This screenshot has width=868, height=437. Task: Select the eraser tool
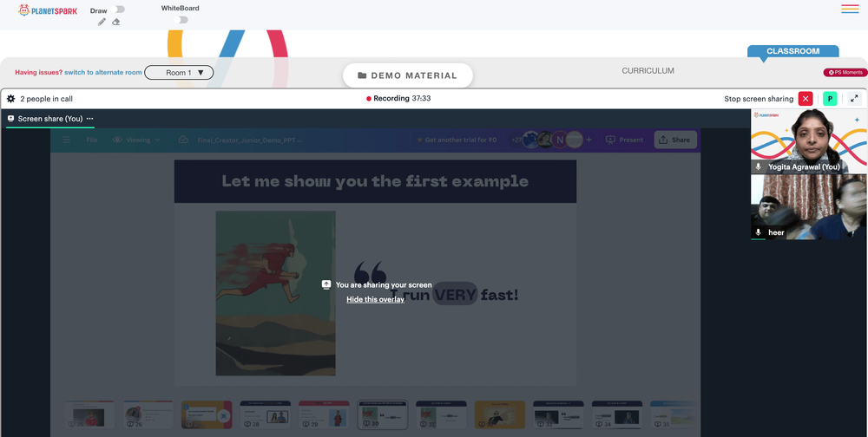[115, 22]
